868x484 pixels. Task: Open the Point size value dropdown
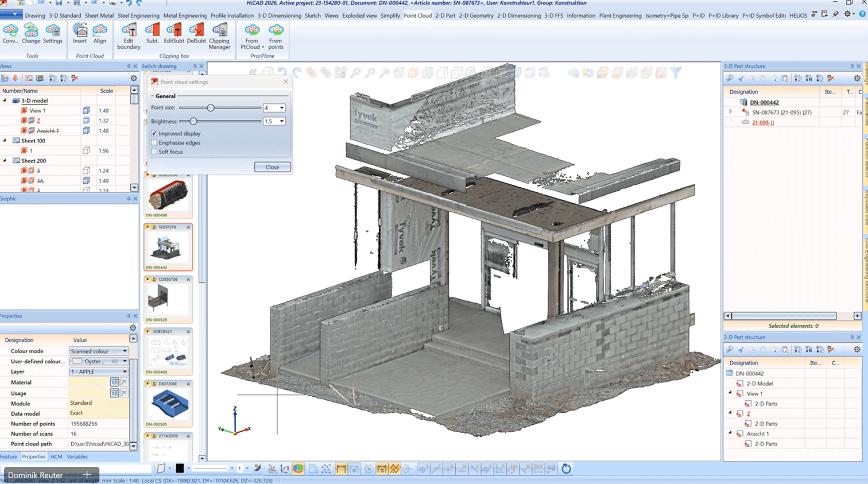(x=282, y=108)
